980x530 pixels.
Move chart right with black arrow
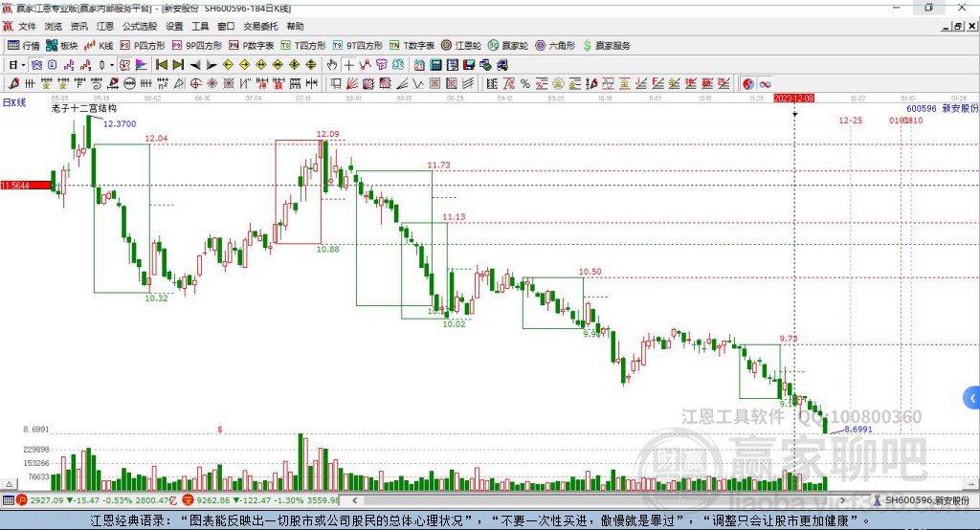[212, 65]
